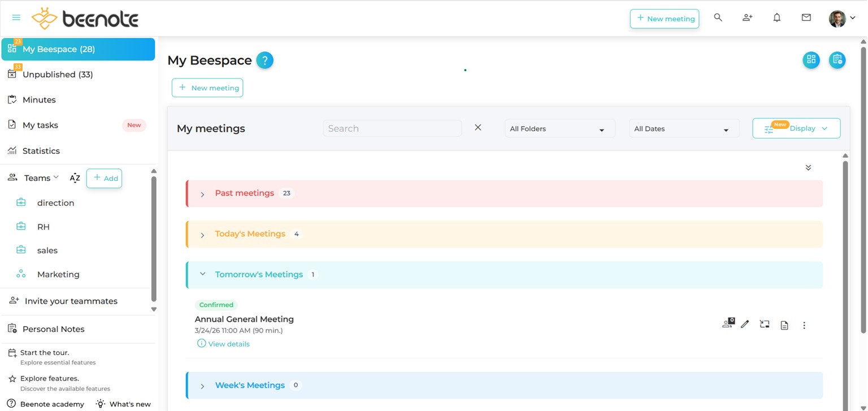Image resolution: width=868 pixels, height=411 pixels.
Task: Click the View details link
Action: pyautogui.click(x=228, y=344)
